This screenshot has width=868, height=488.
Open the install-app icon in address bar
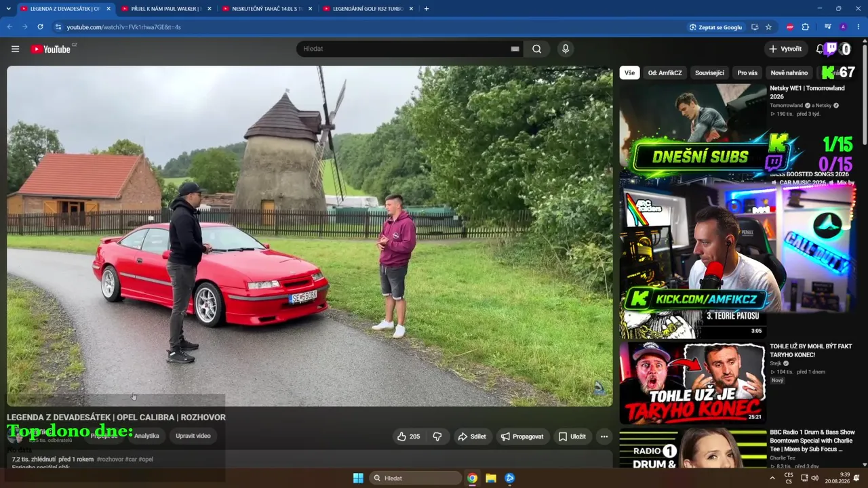(755, 27)
